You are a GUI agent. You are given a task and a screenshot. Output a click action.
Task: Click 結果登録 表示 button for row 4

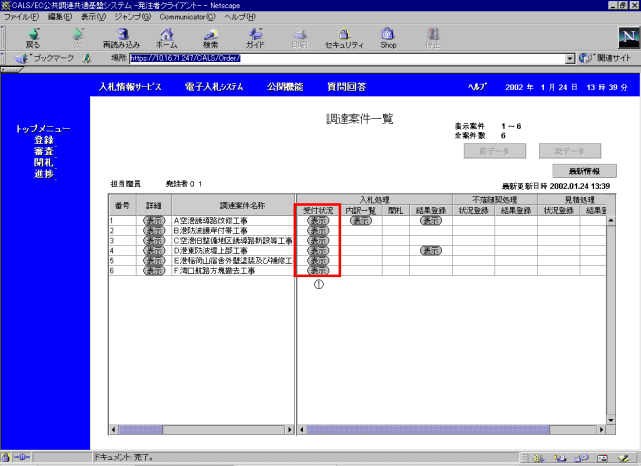point(431,251)
